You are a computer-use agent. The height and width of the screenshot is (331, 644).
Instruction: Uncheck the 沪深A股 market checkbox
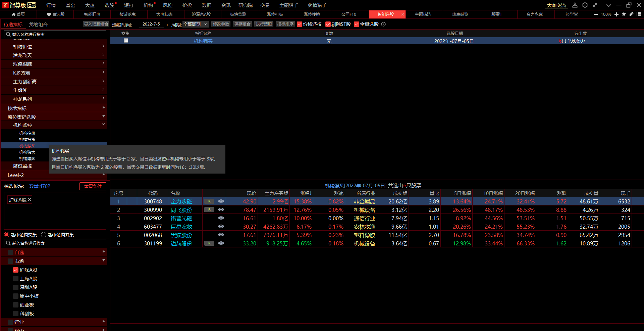click(x=16, y=270)
